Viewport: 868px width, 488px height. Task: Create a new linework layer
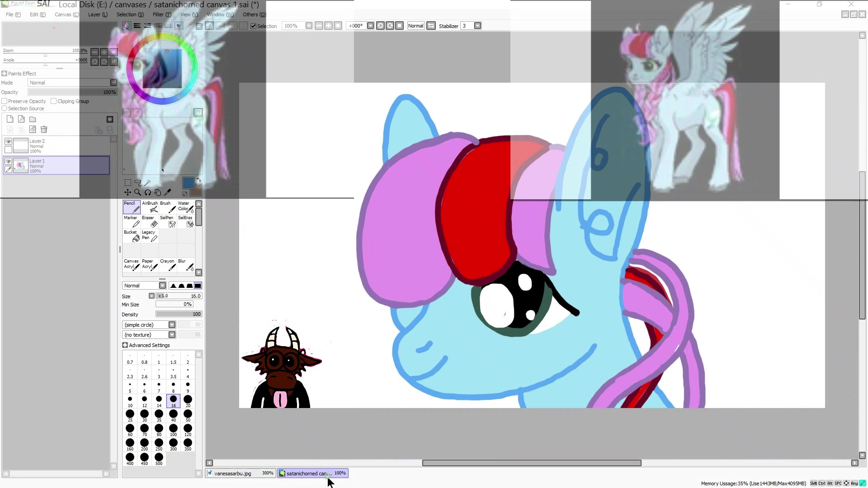point(21,119)
